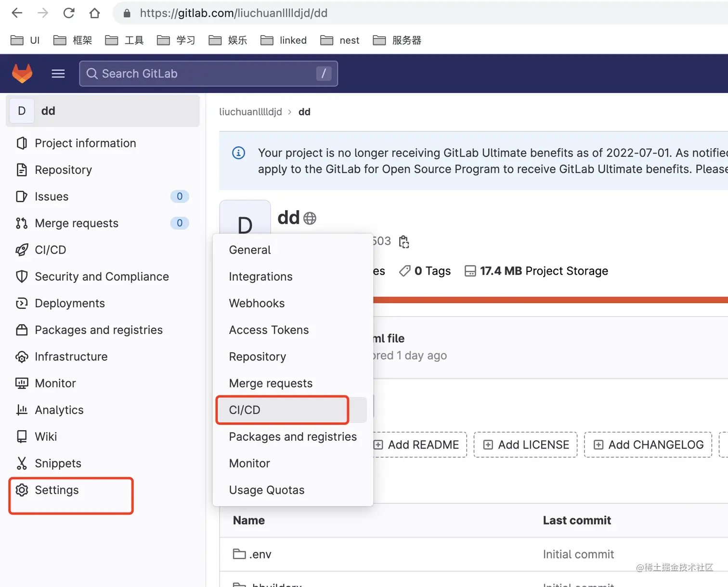728x587 pixels.
Task: Click the Merge requests count badge
Action: [x=180, y=223]
